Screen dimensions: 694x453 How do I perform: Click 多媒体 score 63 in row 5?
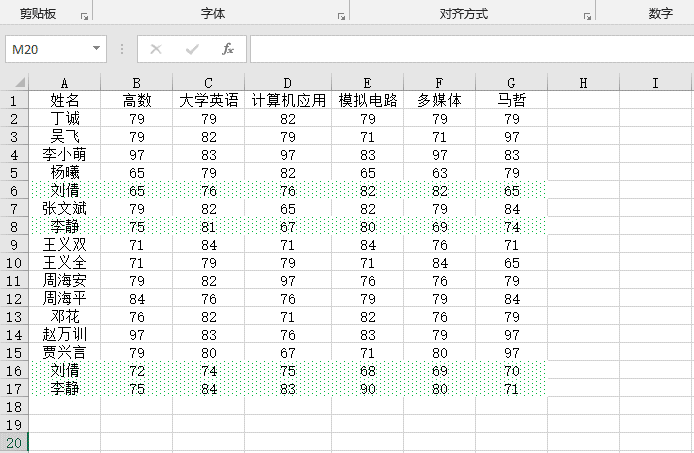pos(440,173)
